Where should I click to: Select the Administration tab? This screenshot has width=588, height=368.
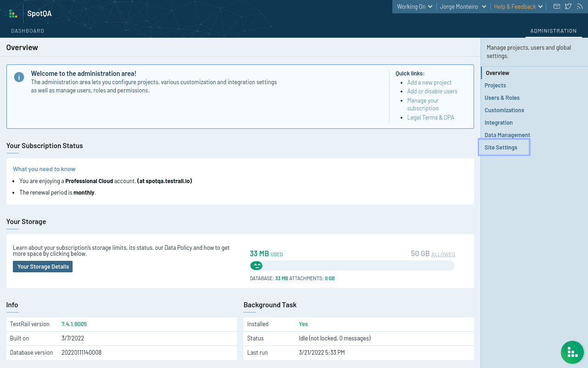553,31
